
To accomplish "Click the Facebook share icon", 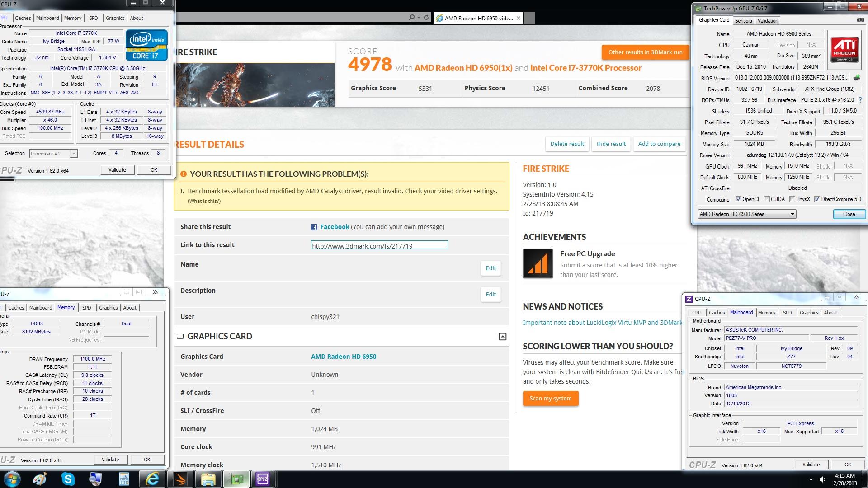I will tap(314, 227).
